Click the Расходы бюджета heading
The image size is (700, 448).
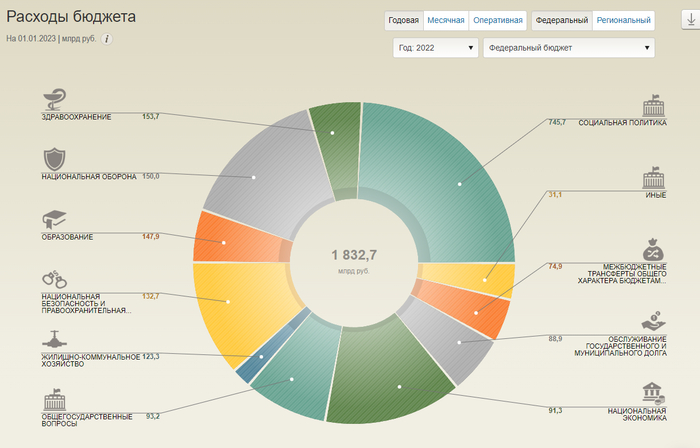coord(71,17)
